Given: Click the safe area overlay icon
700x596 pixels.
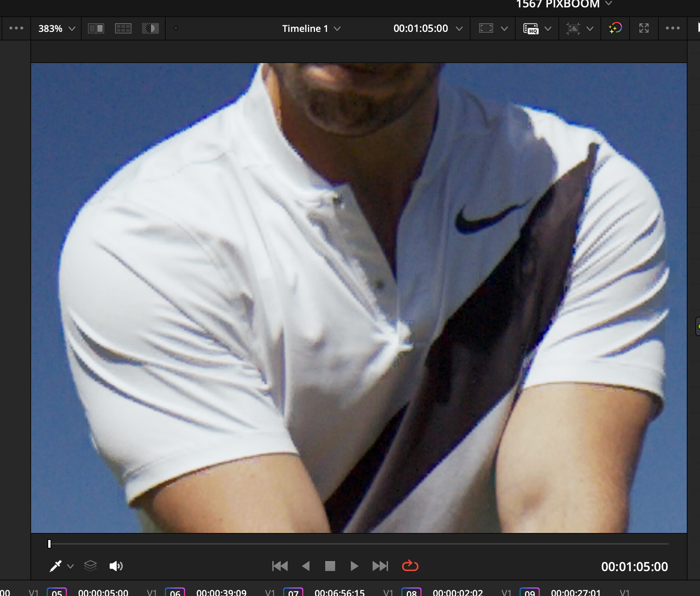Looking at the screenshot, I should 486,28.
